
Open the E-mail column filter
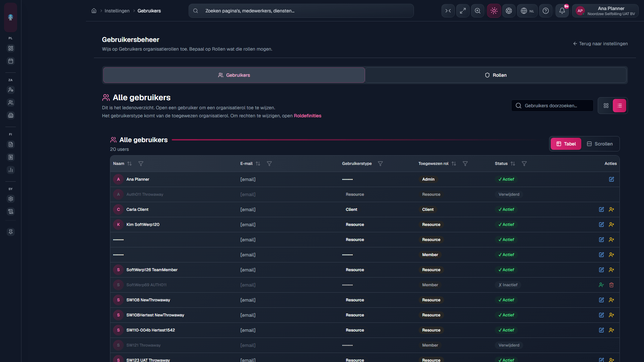269,164
